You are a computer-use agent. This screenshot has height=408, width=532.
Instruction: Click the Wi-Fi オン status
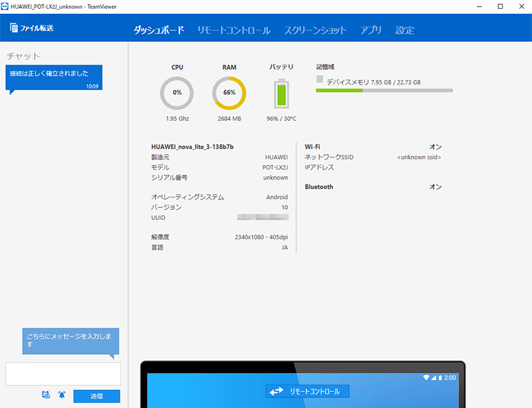[436, 147]
